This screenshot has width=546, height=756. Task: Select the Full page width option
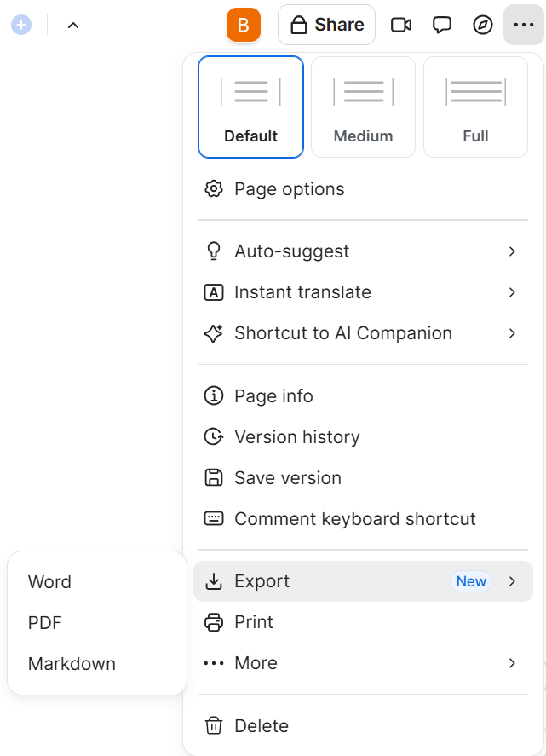tap(475, 107)
